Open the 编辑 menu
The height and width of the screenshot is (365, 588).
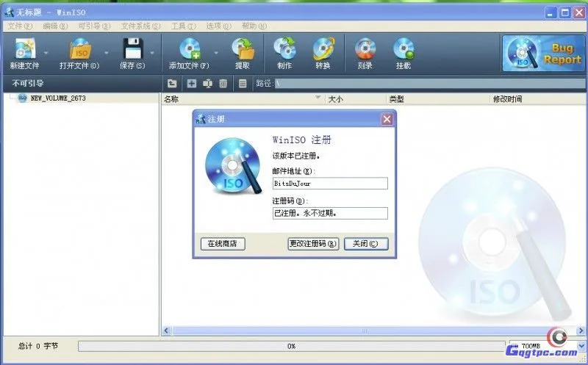(55, 26)
